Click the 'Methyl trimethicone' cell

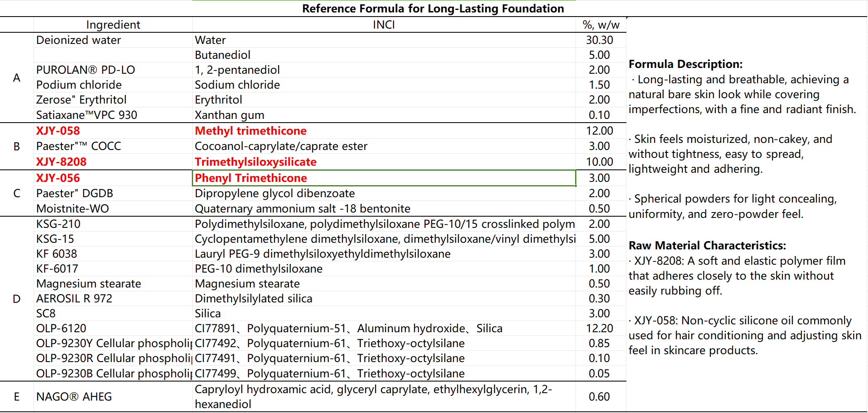384,131
